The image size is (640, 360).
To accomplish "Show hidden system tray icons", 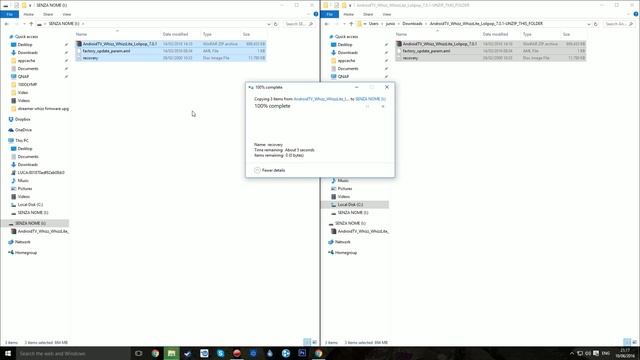I will (x=571, y=353).
